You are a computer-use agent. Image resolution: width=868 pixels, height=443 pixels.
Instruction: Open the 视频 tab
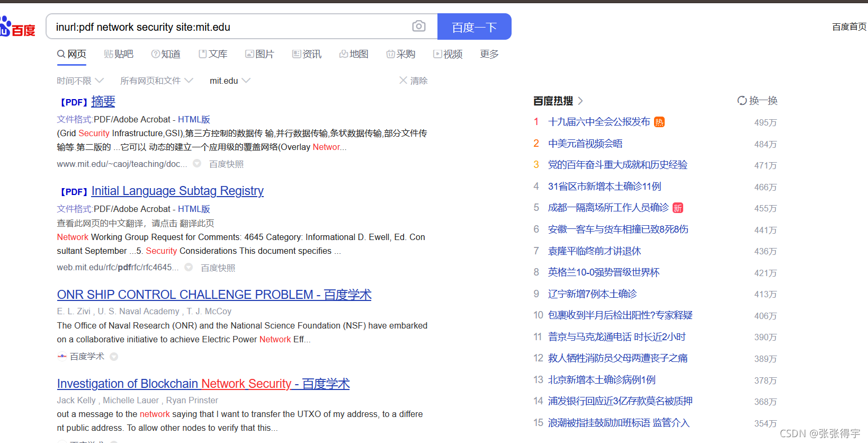tap(448, 54)
